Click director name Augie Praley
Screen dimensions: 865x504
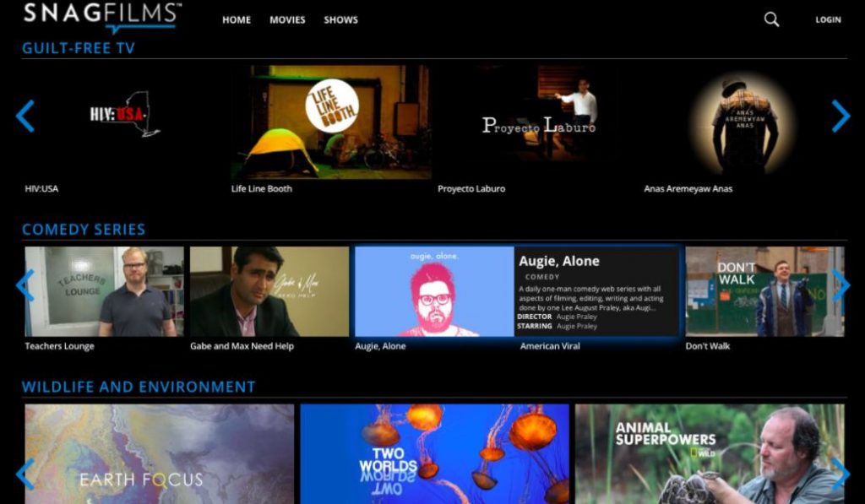point(576,317)
